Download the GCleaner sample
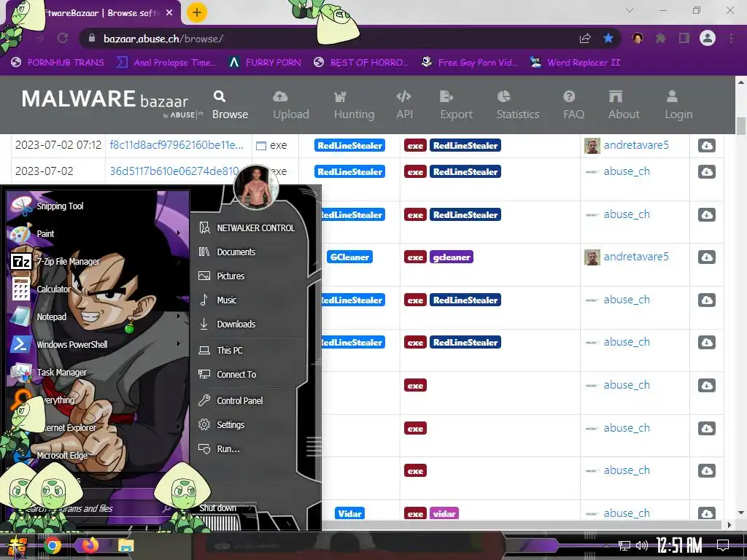 click(706, 257)
